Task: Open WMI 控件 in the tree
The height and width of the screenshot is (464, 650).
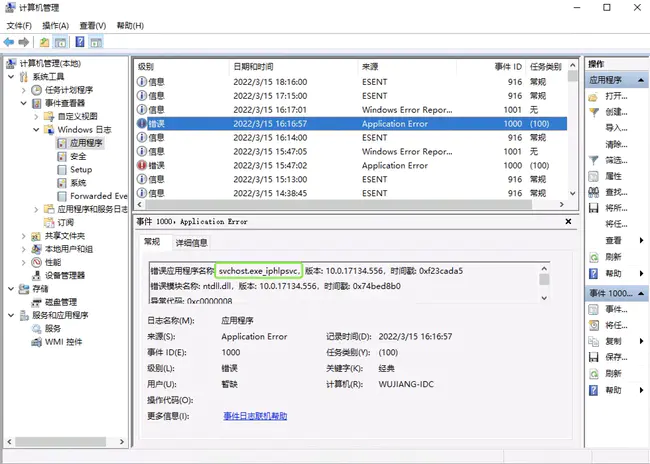Action: tap(63, 342)
